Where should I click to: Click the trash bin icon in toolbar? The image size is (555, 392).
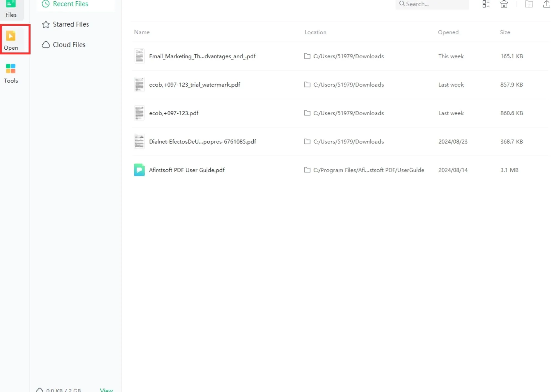(x=504, y=4)
